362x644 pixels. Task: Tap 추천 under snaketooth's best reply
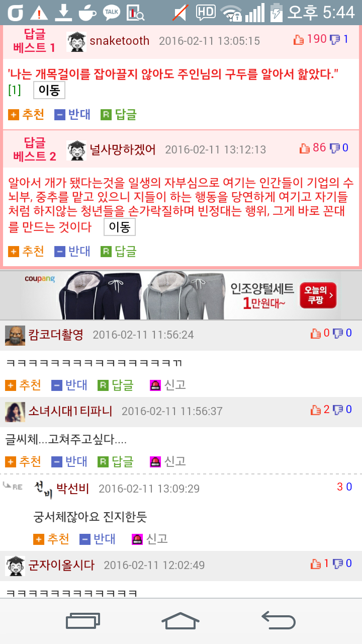point(27,115)
